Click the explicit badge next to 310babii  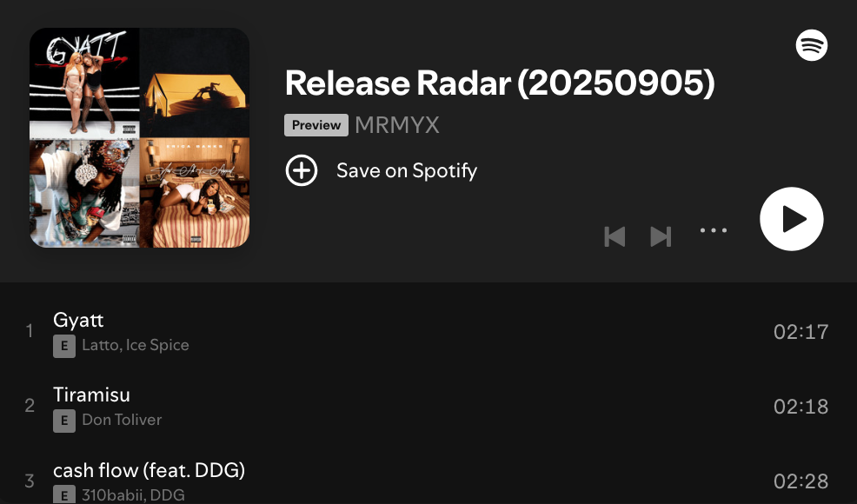(x=64, y=494)
